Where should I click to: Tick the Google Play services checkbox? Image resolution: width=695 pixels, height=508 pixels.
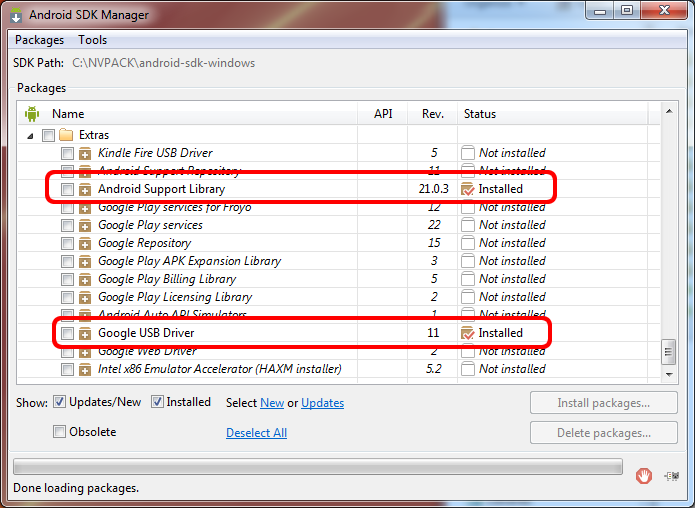tap(67, 225)
